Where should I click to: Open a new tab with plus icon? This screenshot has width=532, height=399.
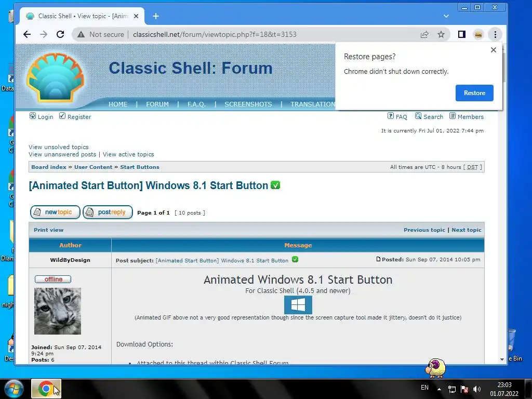click(x=156, y=16)
